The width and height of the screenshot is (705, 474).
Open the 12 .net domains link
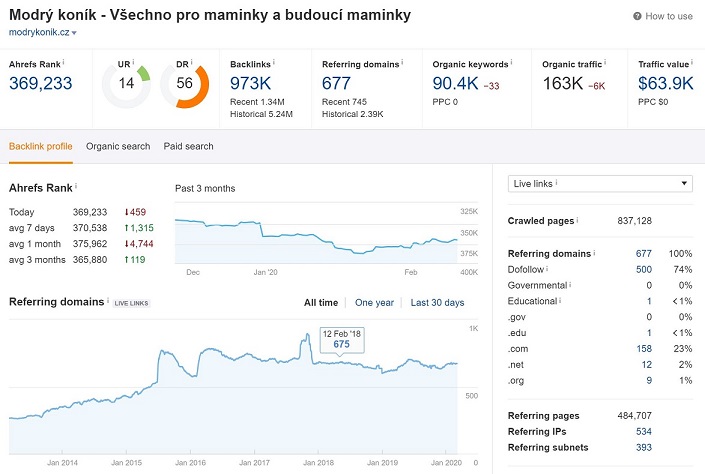pos(647,365)
